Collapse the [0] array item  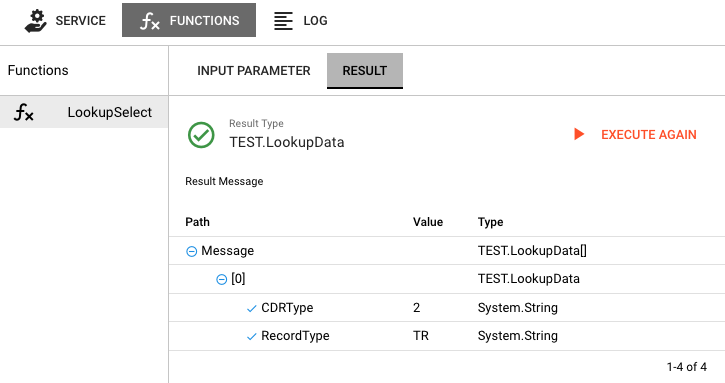click(x=221, y=279)
